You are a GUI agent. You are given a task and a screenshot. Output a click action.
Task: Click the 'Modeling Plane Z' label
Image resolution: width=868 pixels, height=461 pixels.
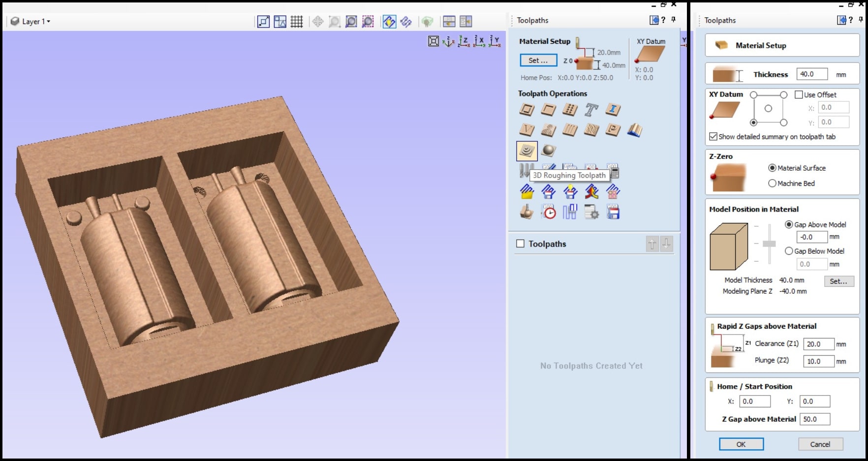coord(747,291)
